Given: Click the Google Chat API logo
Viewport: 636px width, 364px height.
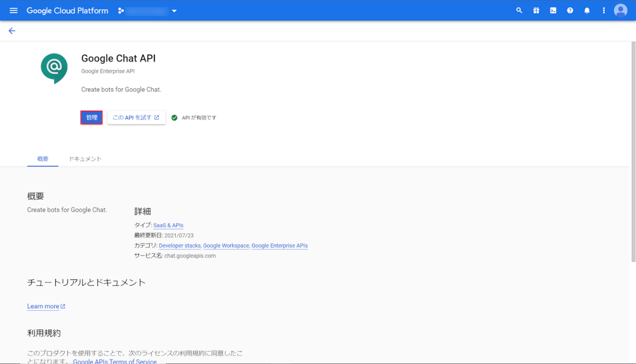Looking at the screenshot, I should coord(54,69).
